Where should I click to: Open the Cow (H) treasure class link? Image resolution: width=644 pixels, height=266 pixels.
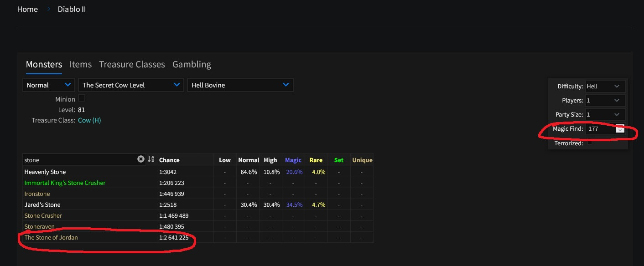click(89, 120)
